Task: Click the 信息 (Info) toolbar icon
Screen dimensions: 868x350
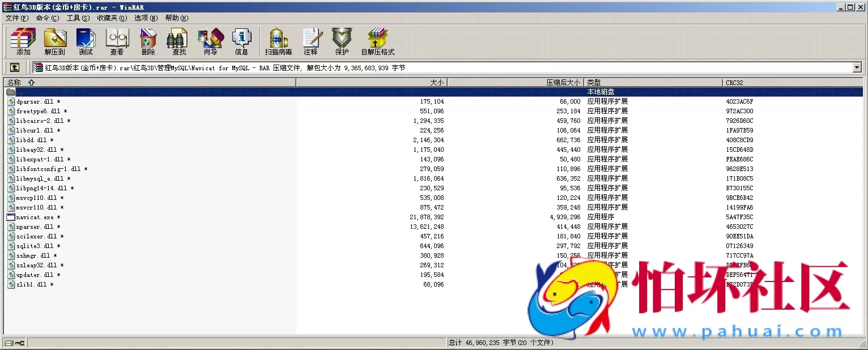Action: click(x=242, y=41)
